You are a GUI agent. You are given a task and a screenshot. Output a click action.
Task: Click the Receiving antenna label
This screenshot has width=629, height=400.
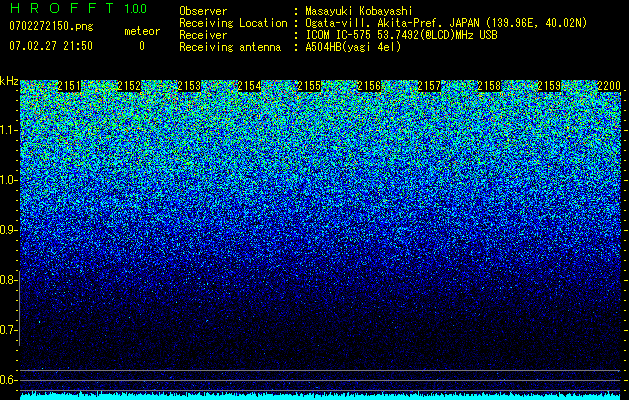coord(230,47)
